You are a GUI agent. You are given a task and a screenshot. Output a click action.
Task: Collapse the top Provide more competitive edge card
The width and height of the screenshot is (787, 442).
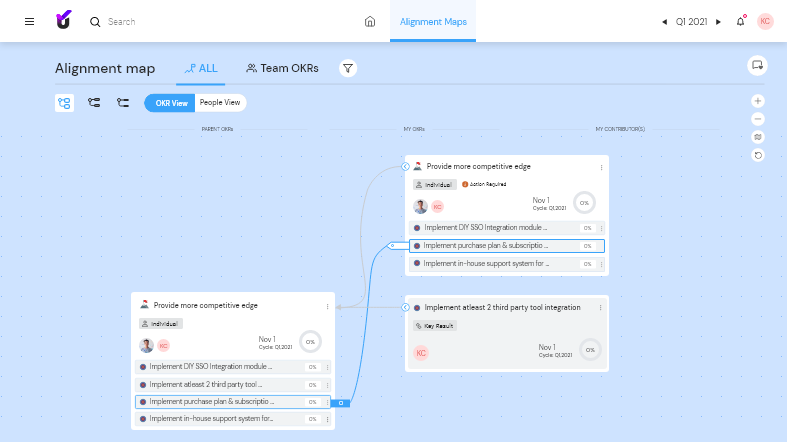click(x=405, y=166)
